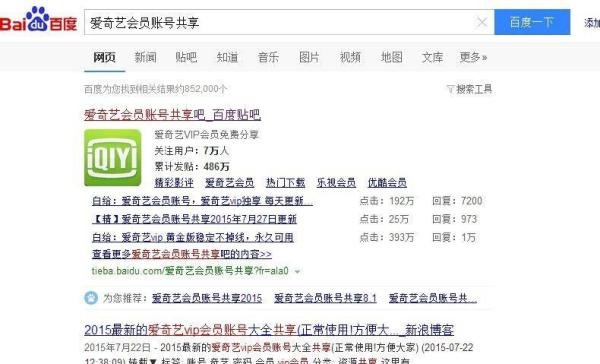600x364 pixels.
Task: Open the 精彩影评 sublink
Action: click(x=174, y=183)
